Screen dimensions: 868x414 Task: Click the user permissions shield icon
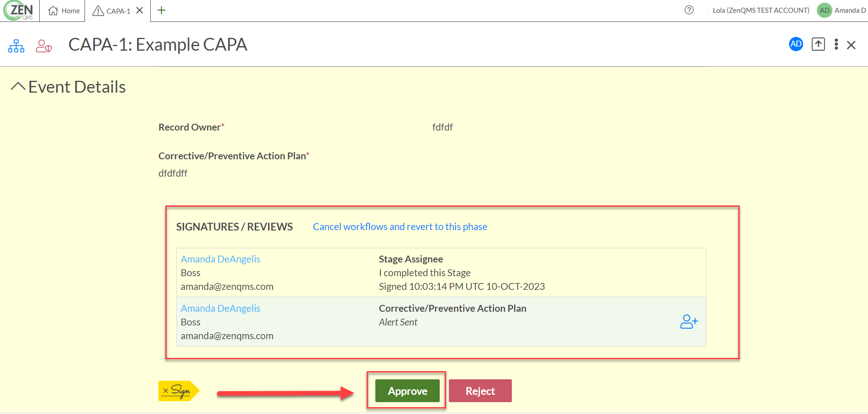44,46
